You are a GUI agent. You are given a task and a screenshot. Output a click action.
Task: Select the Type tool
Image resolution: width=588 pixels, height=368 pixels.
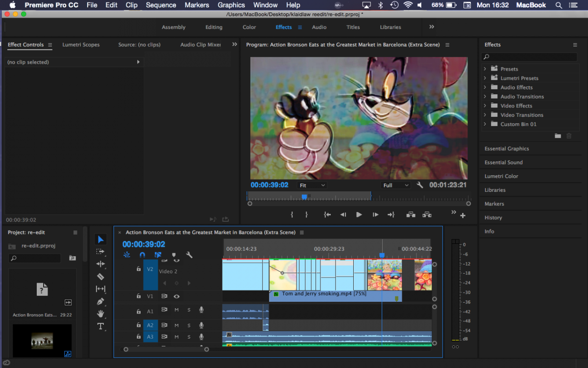point(100,326)
